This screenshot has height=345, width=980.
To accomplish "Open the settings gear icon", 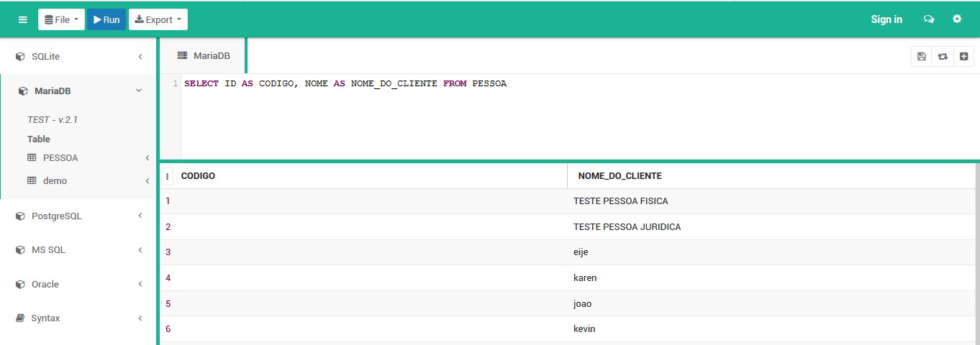I will click(957, 19).
